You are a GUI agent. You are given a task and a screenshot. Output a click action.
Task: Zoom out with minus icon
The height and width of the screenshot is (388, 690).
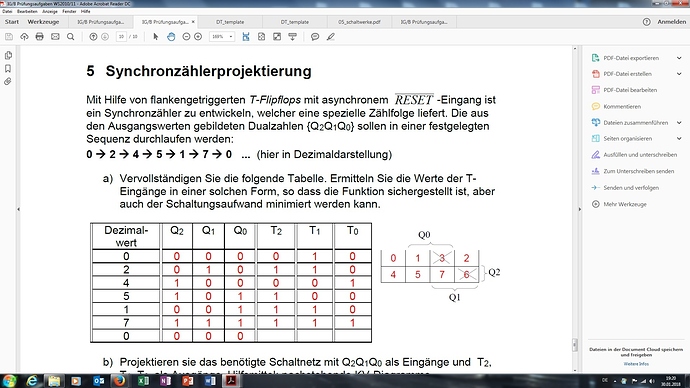click(186, 37)
